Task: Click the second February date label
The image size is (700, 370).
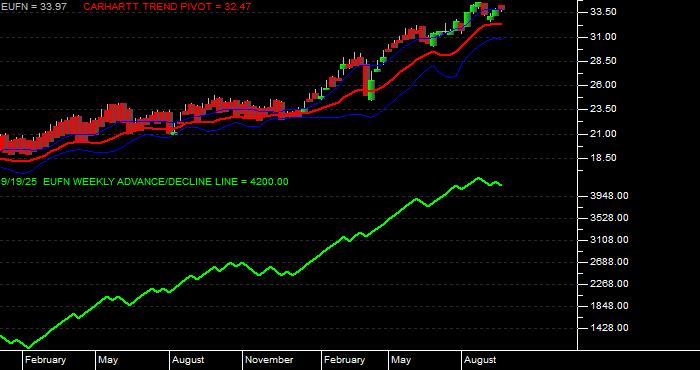Action: click(x=344, y=360)
